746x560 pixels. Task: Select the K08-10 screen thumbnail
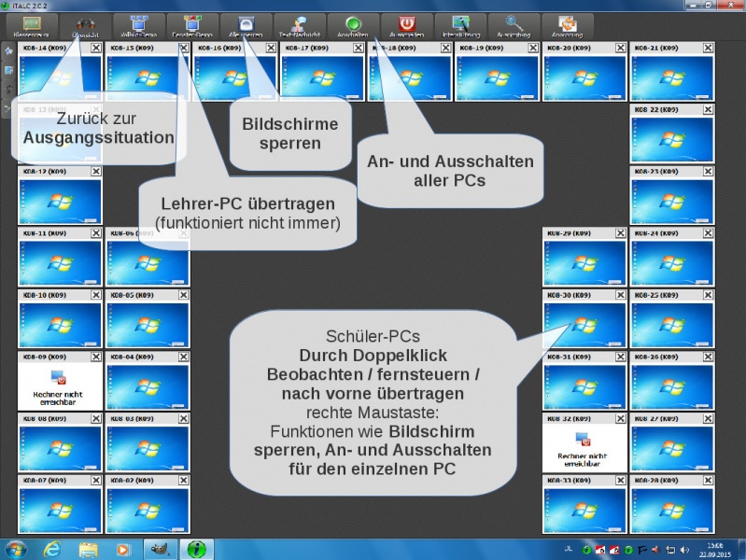click(x=60, y=325)
